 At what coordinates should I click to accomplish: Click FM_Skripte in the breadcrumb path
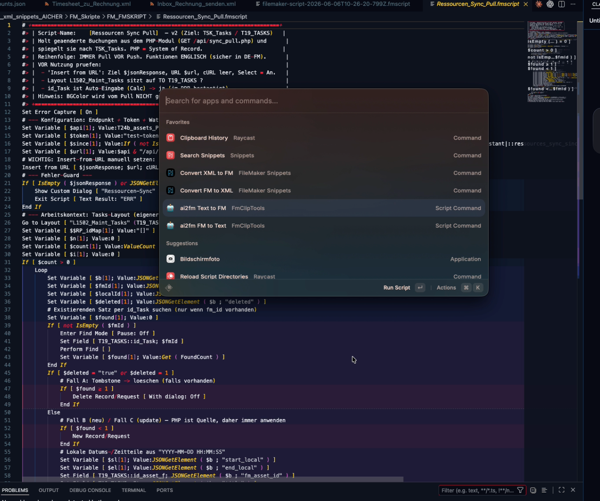click(x=87, y=17)
